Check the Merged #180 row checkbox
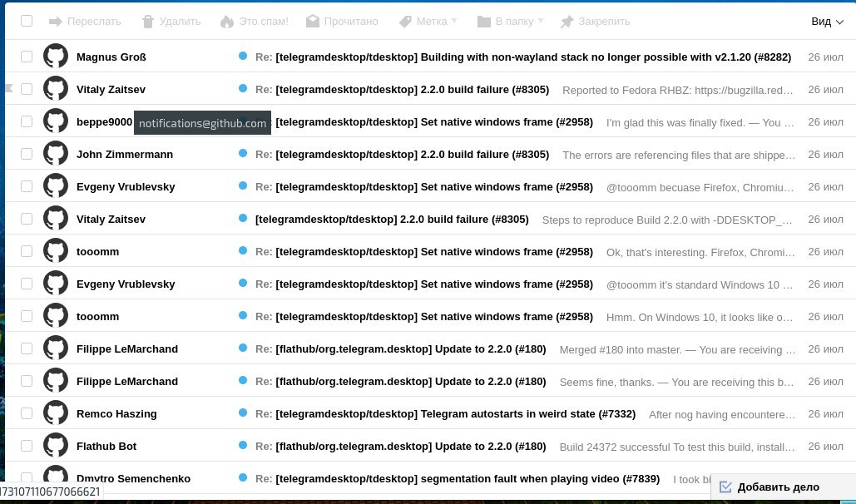 pos(27,348)
